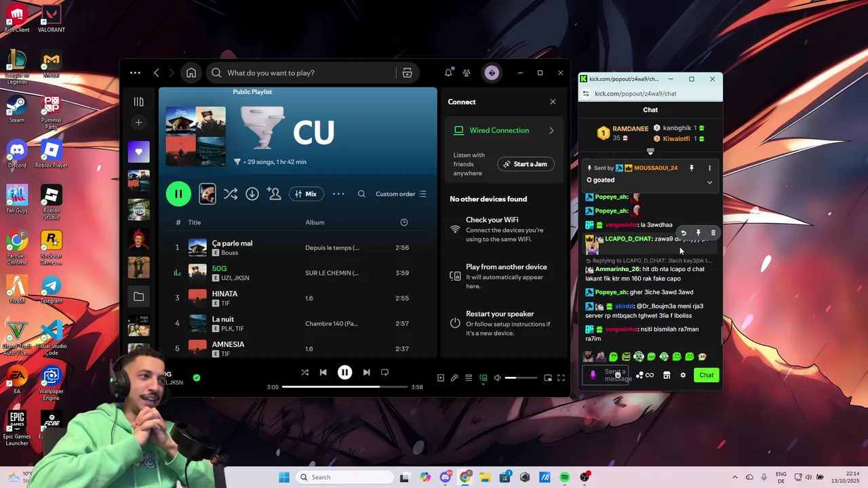Open miniplayer in Spotify
The height and width of the screenshot is (488, 868).
coord(548,378)
